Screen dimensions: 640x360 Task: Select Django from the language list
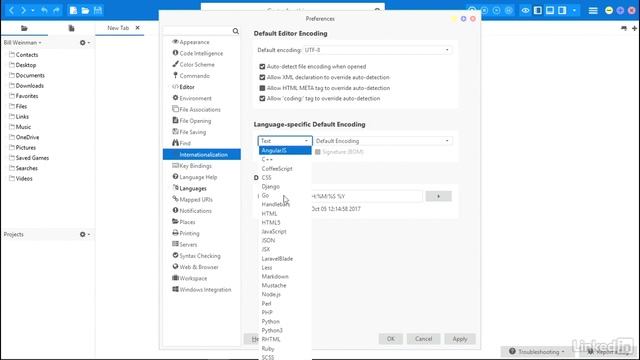[x=285, y=187]
